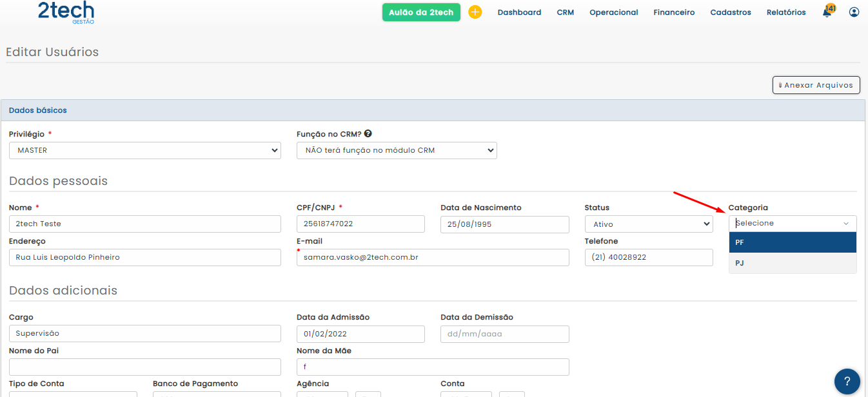Open the user profile icon

tap(854, 12)
